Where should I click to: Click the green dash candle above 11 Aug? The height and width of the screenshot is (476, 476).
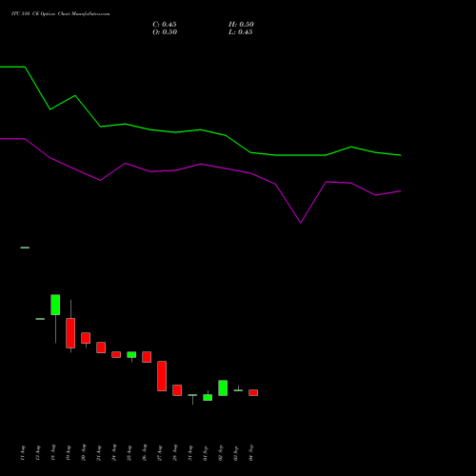pos(25,248)
